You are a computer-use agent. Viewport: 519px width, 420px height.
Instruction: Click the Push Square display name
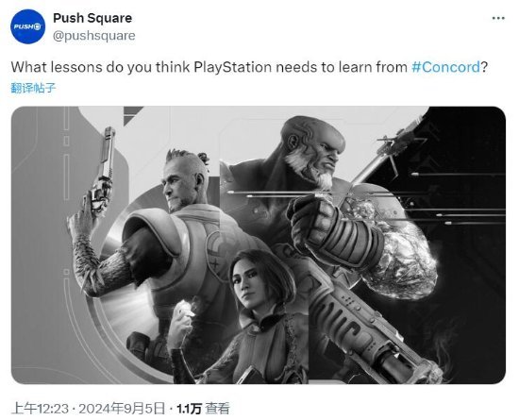click(92, 18)
